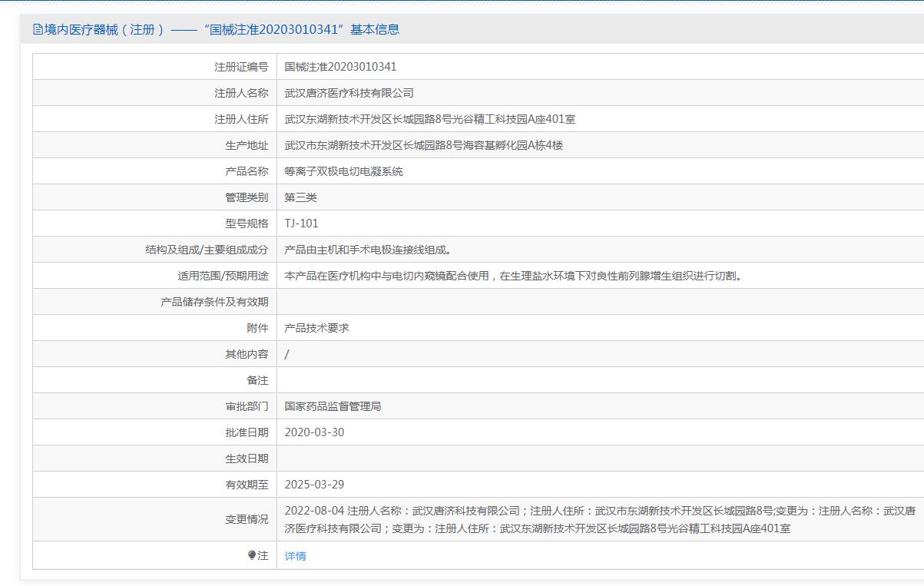Image resolution: width=924 pixels, height=586 pixels.
Task: Click management category value 第三类
Action: pos(300,197)
